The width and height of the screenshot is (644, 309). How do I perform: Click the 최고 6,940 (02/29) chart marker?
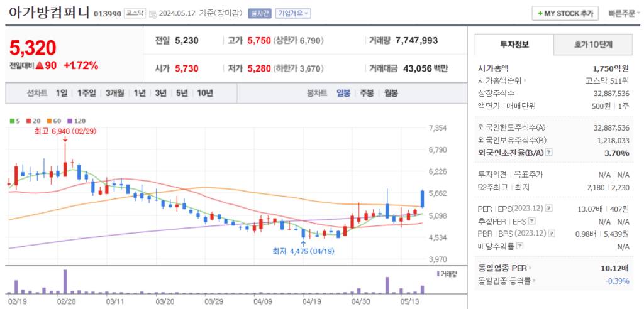click(65, 131)
